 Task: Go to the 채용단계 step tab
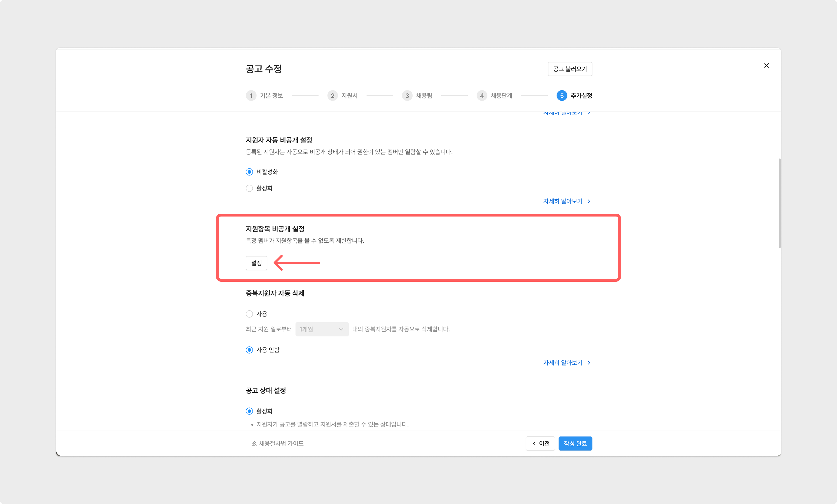pos(501,96)
